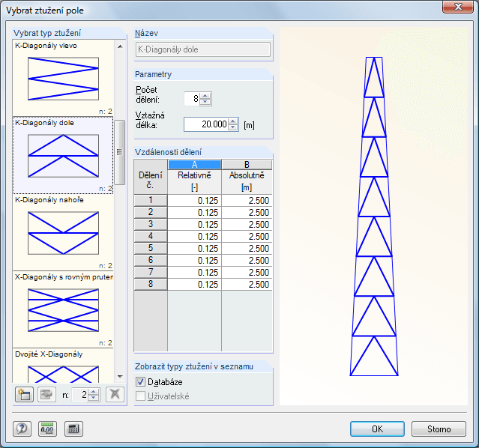
Task: Click Relativně cell 0.125 in row 8
Action: pos(195,284)
